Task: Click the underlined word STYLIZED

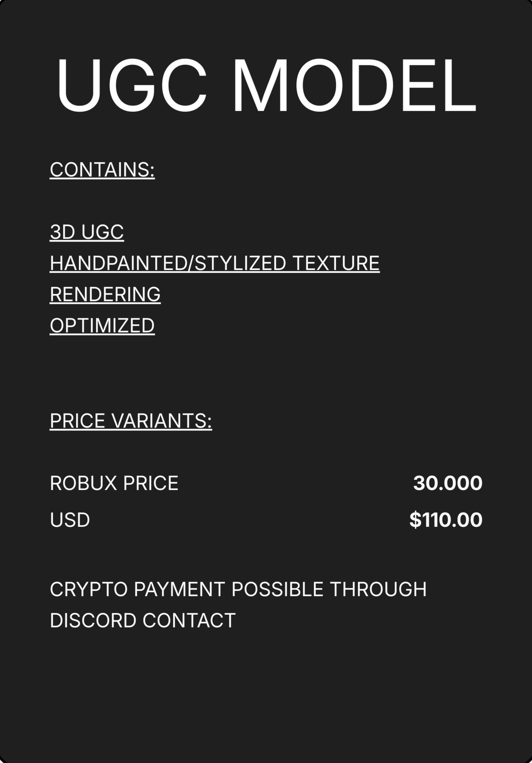Action: (x=240, y=263)
